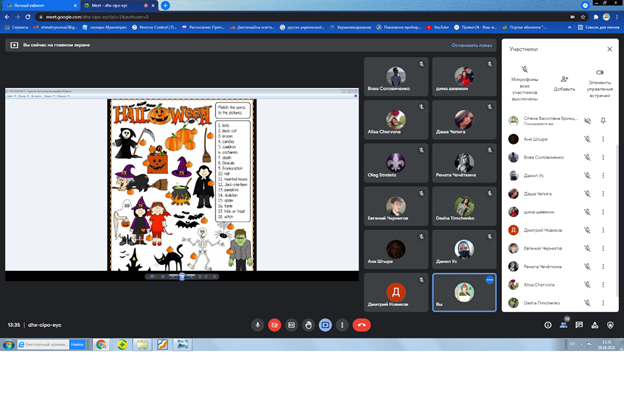Open Chrome extensions puzzle icon
This screenshot has height=416, width=624.
pyautogui.click(x=596, y=17)
